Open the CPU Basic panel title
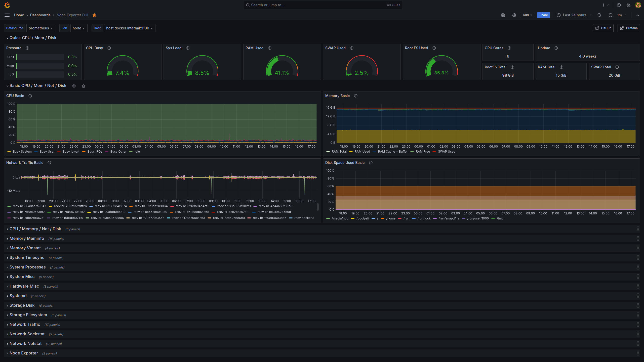This screenshot has height=362, width=644. tap(15, 96)
